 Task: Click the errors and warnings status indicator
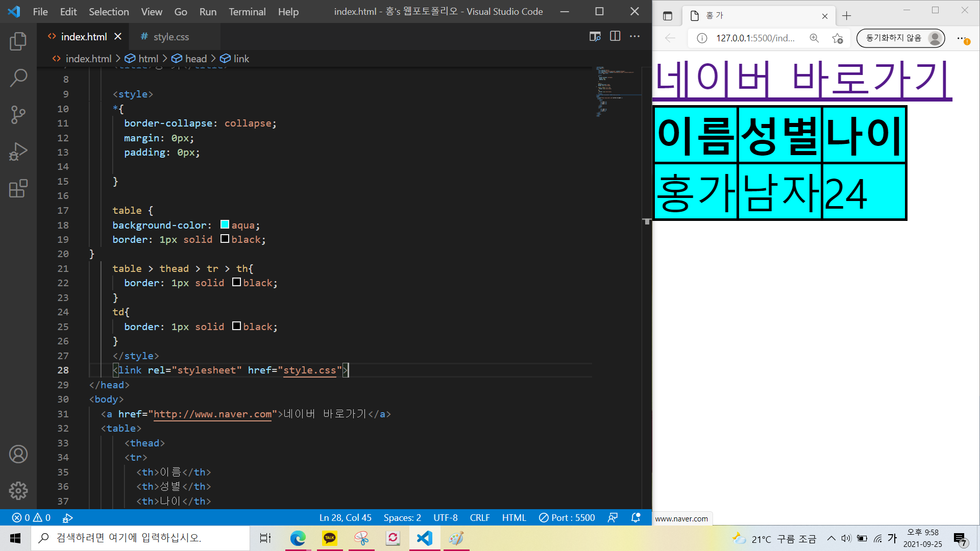coord(32,517)
